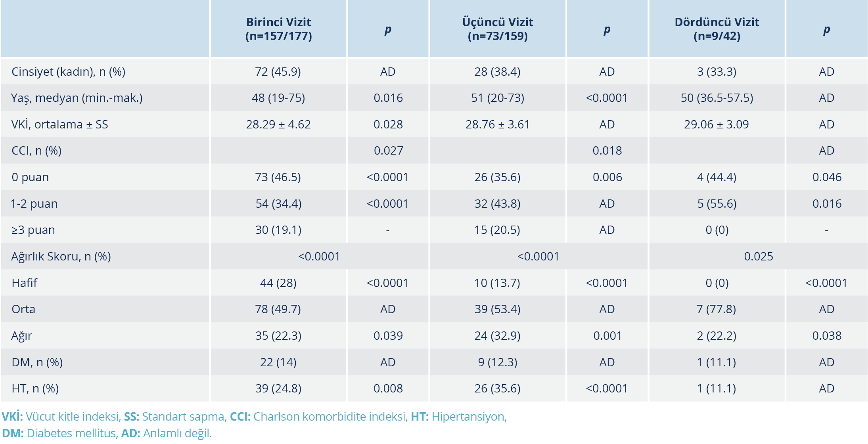This screenshot has height=444, width=868.
Task: Select the 28.29 ± 4.62 value cell
Action: [x=278, y=124]
